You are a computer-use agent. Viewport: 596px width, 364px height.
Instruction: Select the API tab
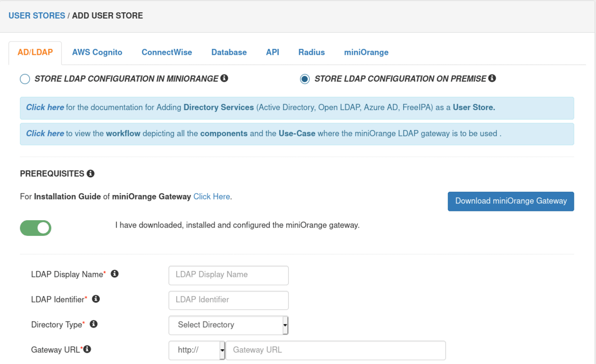coord(273,52)
